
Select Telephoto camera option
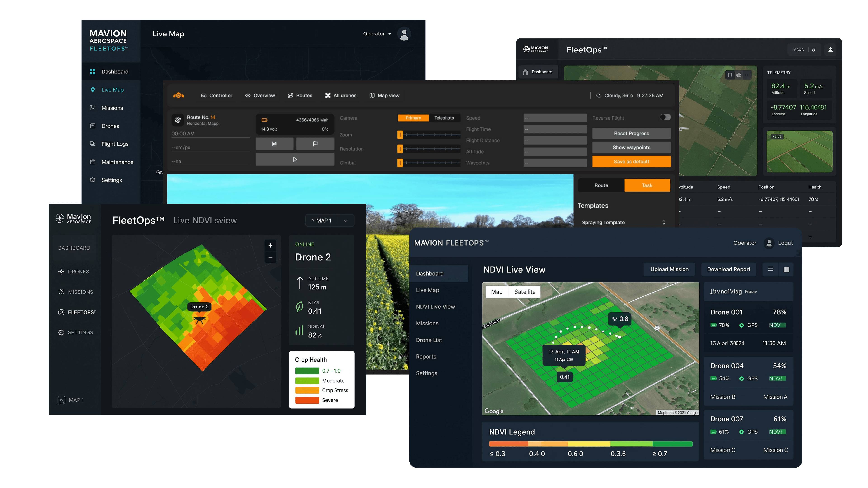click(444, 118)
